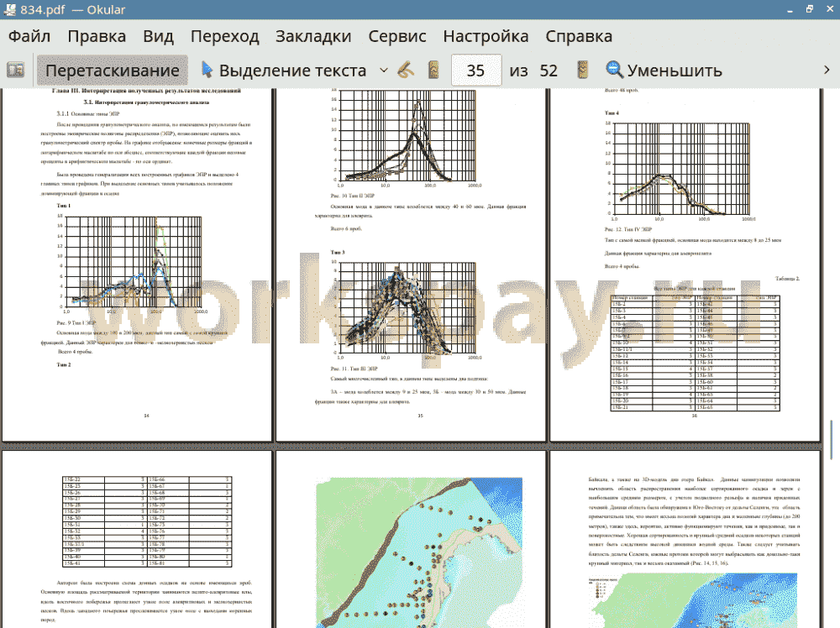
Task: Open the Правка menu
Action: point(97,36)
